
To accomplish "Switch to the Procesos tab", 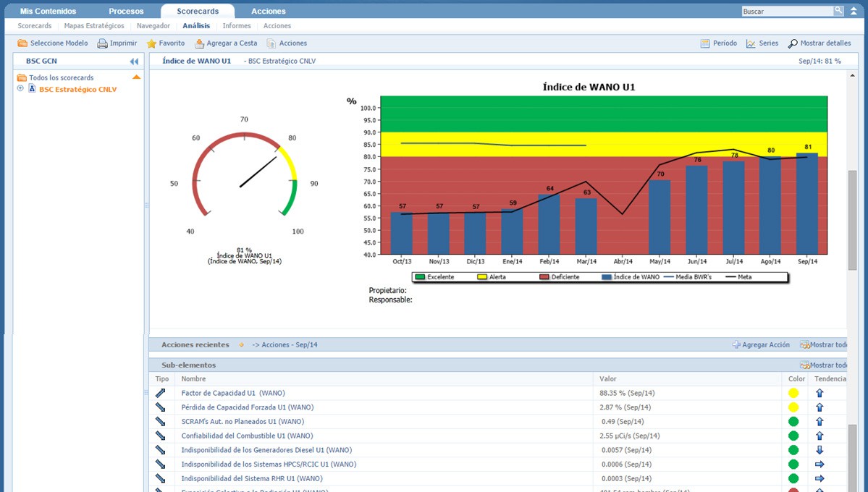I will (126, 12).
